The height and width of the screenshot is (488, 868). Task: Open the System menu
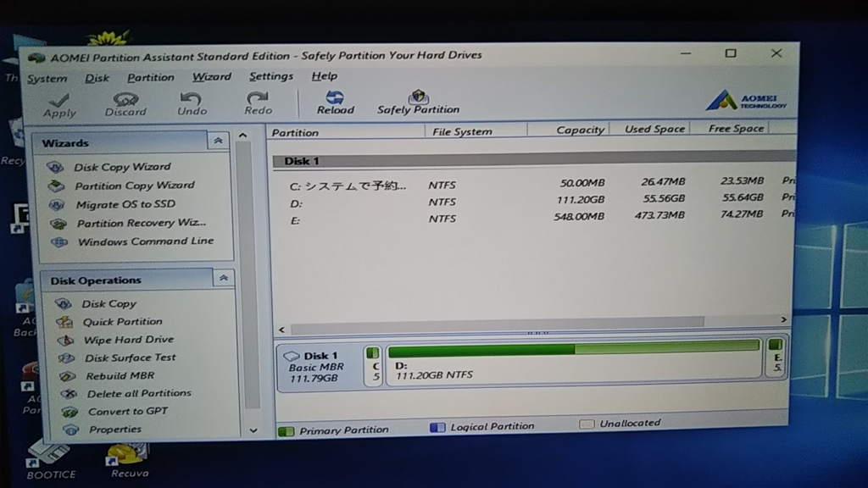(x=47, y=79)
